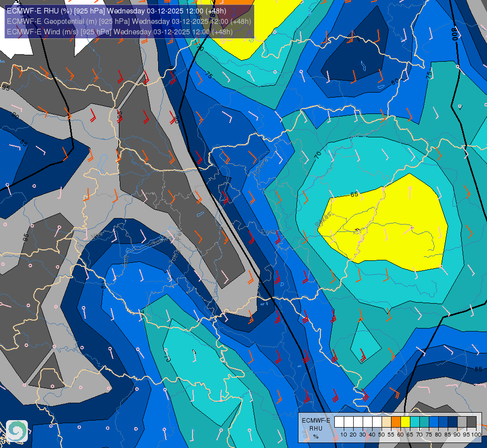Pick the medium blue 80–85 legend swatch

(443, 422)
